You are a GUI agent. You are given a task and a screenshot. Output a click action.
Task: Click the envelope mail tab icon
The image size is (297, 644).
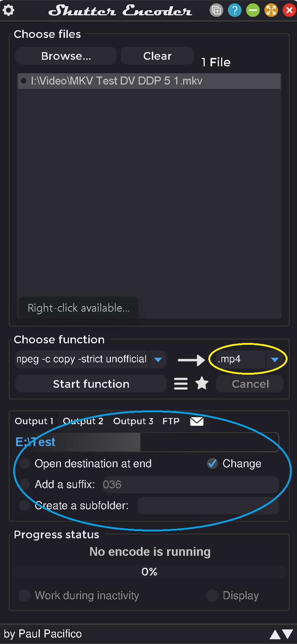[197, 421]
